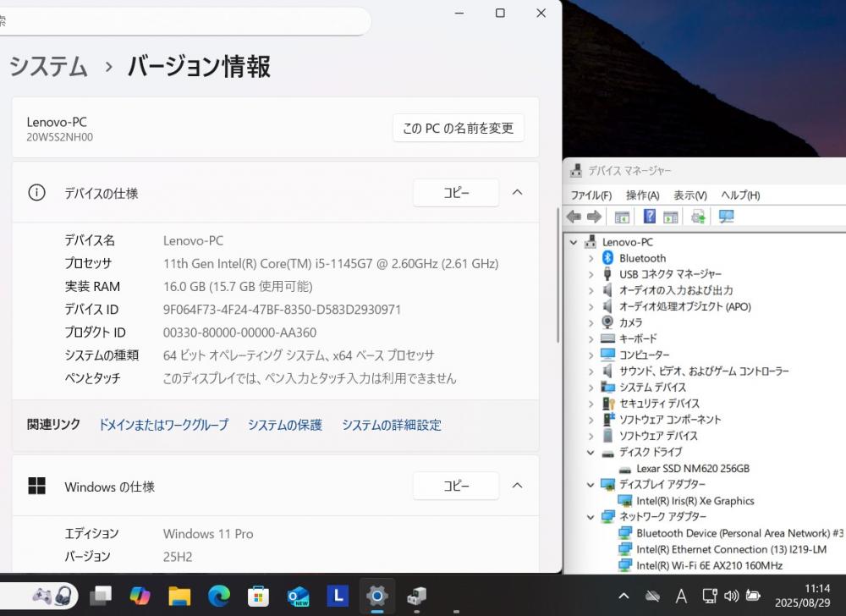The height and width of the screenshot is (616, 846).
Task: Collapse the デバイスの仕様 section chevron
Action: (517, 192)
